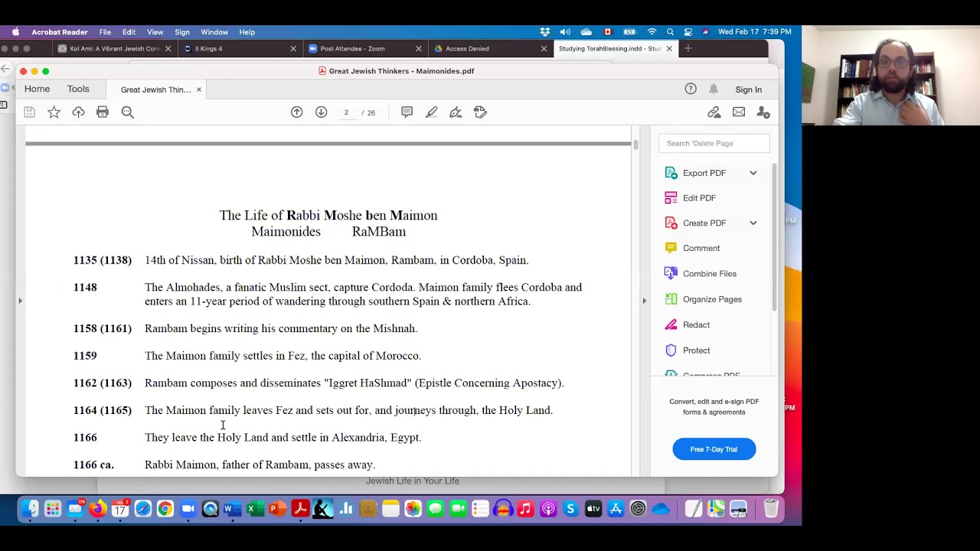Share with others add-person icon
Screen dimensions: 980x551
pyautogui.click(x=763, y=112)
